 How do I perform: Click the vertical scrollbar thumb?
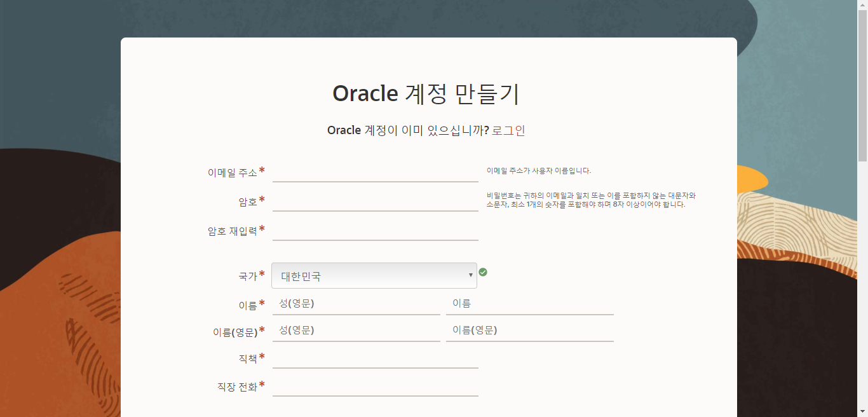point(863,86)
